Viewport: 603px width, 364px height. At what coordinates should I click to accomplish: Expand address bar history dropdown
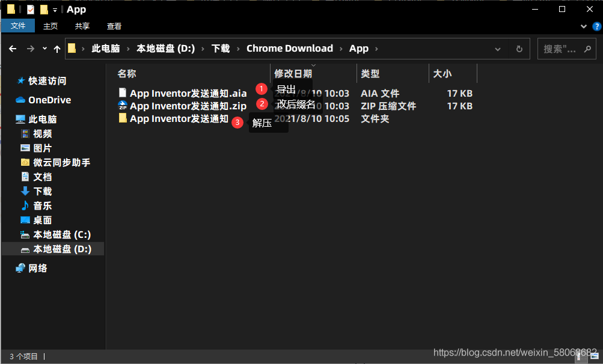pos(498,49)
